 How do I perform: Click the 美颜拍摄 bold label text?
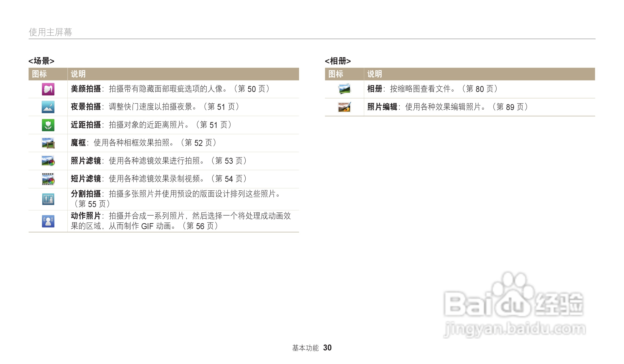(x=86, y=89)
